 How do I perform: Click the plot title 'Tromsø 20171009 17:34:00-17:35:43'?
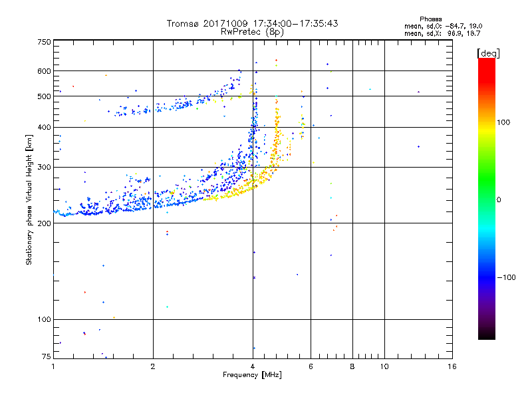click(252, 23)
